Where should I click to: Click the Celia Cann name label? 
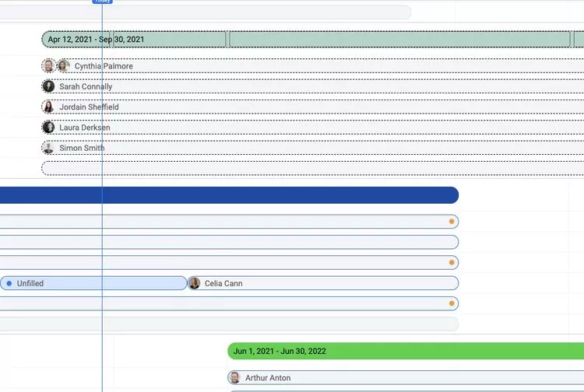point(223,283)
